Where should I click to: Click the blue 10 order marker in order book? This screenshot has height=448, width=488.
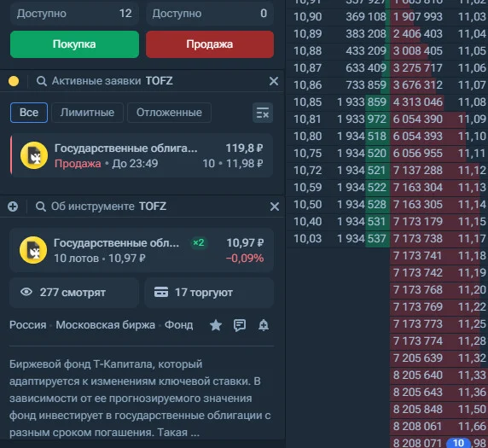(458, 443)
